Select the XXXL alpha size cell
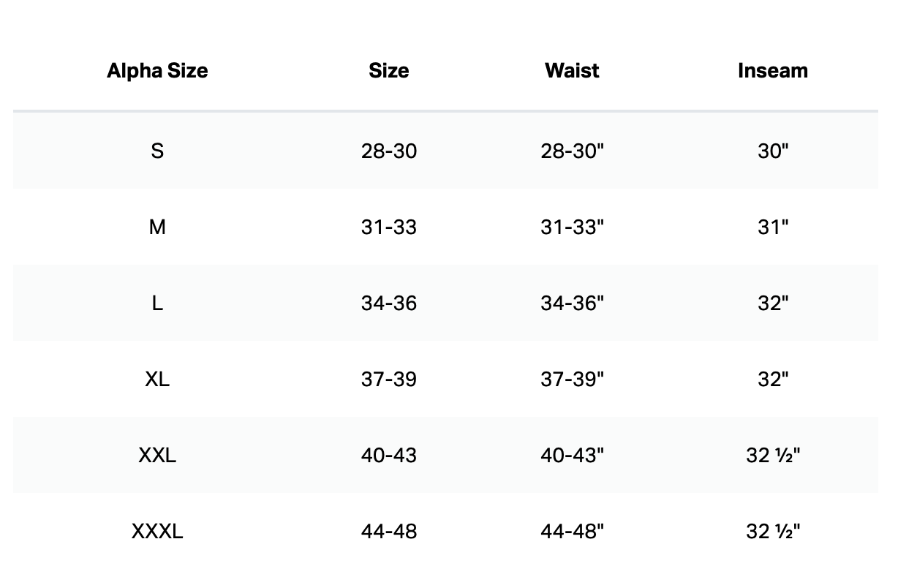Viewport: 917px width, 588px height. click(157, 532)
